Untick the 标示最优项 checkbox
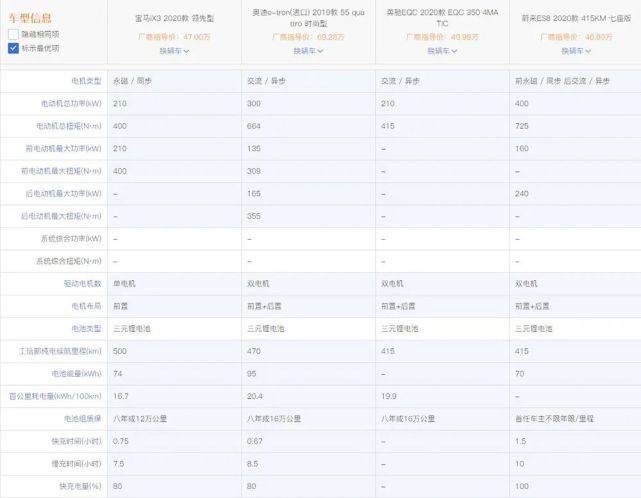 [x=13, y=48]
